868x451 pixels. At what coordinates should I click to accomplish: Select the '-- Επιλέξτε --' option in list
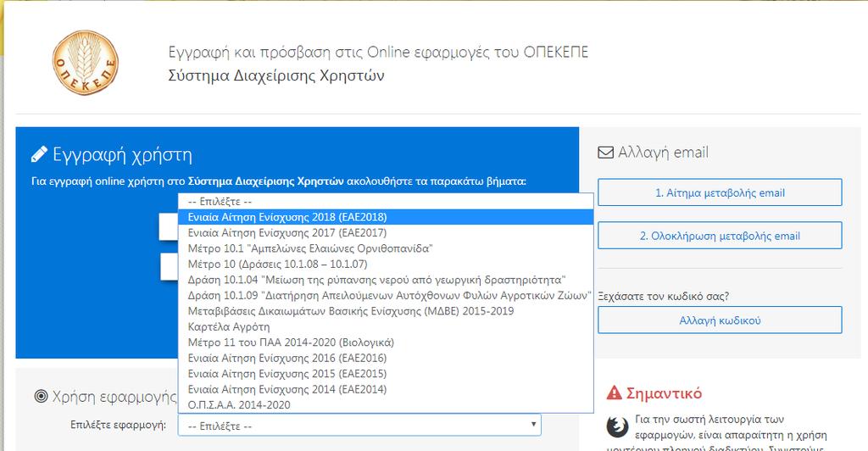[x=386, y=202]
